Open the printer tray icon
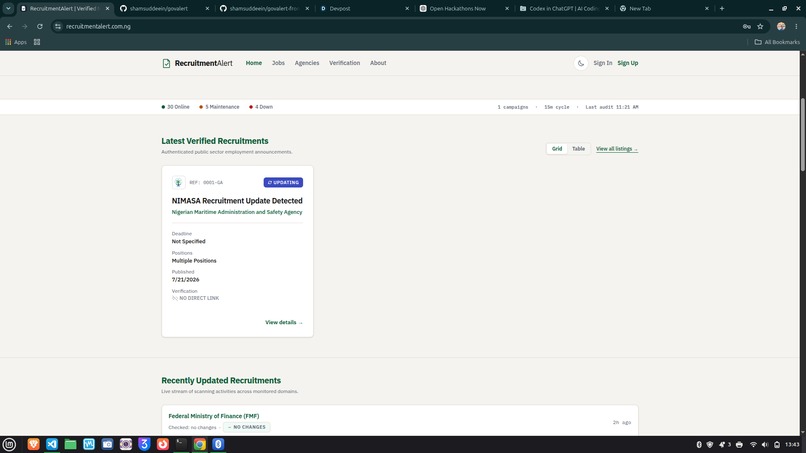 click(739, 444)
